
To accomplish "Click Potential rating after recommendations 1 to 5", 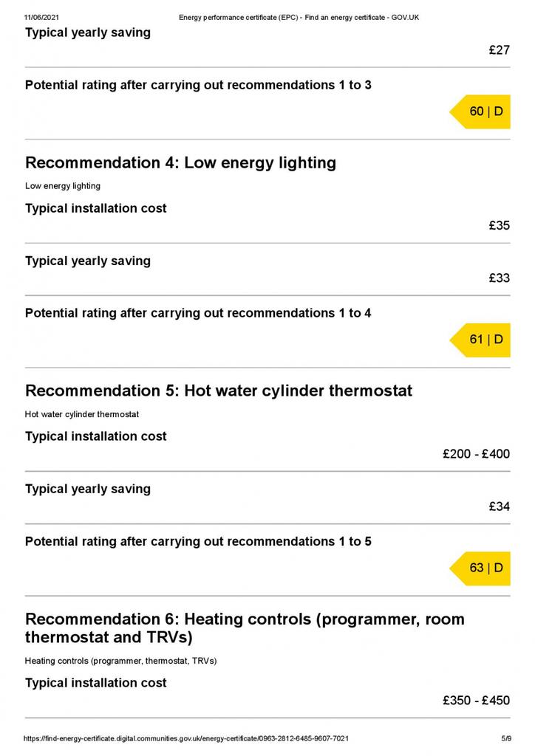I will point(198,541).
